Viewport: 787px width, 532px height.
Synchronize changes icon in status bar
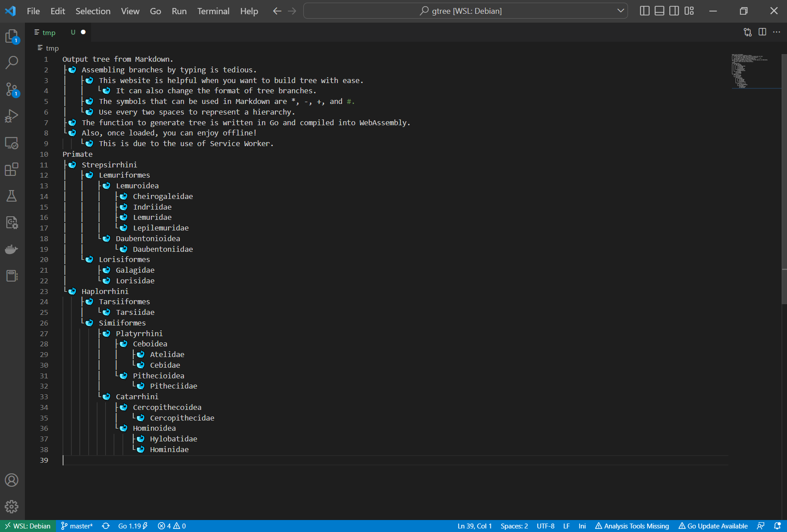coord(106,526)
